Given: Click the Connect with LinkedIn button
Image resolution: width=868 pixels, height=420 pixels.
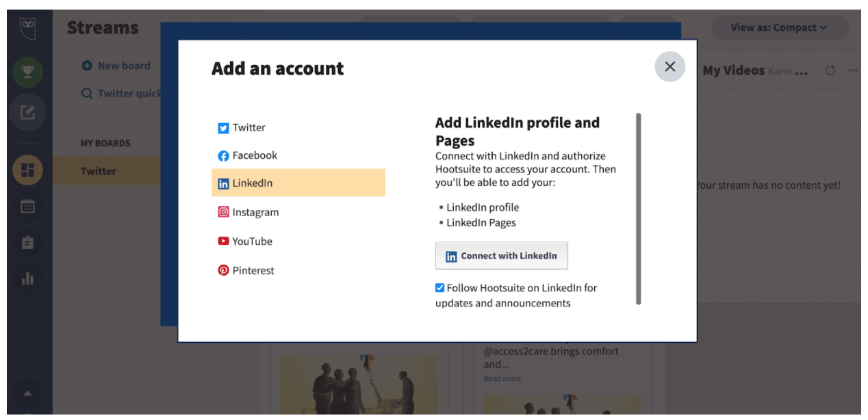Looking at the screenshot, I should [501, 256].
